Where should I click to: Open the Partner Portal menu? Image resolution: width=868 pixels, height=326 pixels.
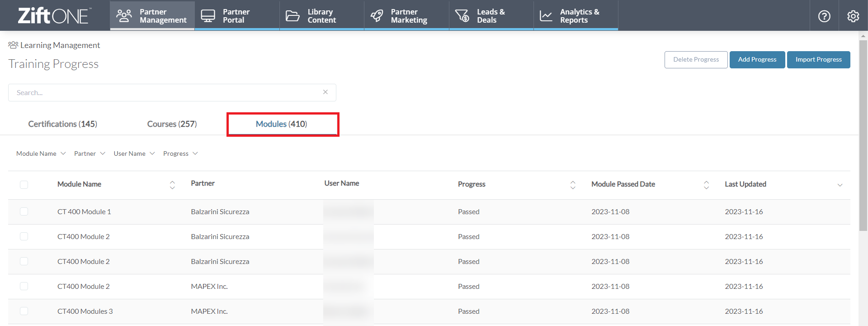pyautogui.click(x=237, y=16)
